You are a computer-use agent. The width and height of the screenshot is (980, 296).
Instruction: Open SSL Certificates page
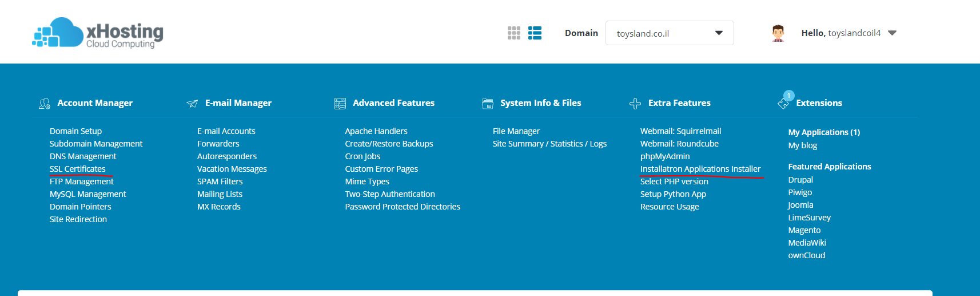pos(78,169)
